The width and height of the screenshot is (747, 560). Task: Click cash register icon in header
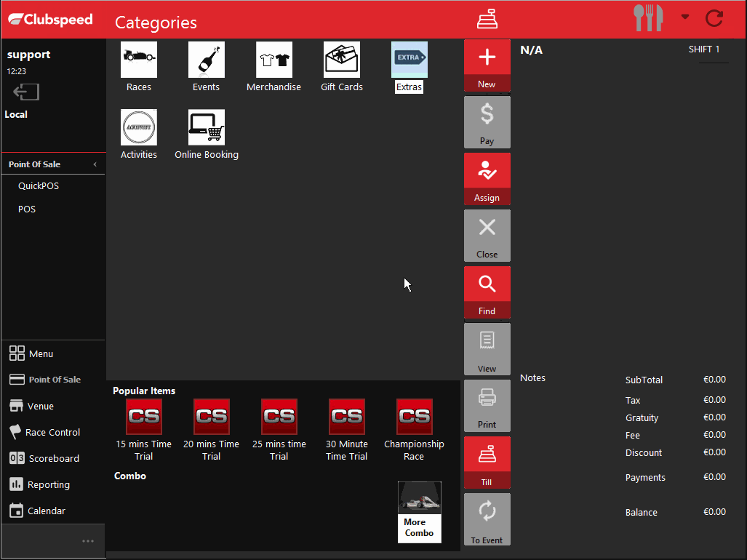point(487,19)
